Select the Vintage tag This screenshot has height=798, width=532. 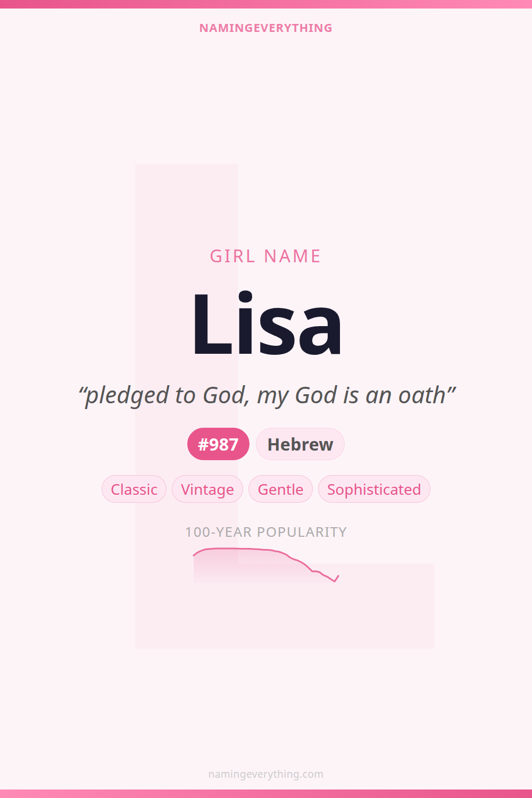(x=207, y=489)
